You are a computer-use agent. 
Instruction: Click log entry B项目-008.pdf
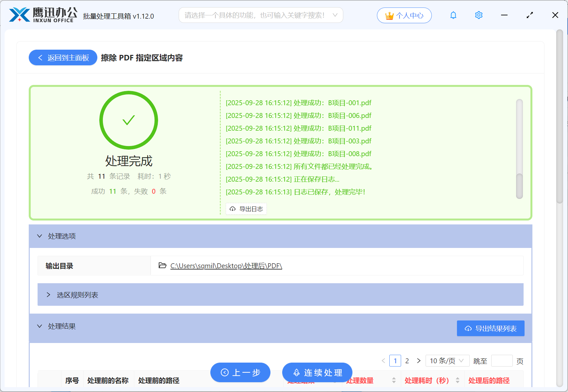point(299,154)
